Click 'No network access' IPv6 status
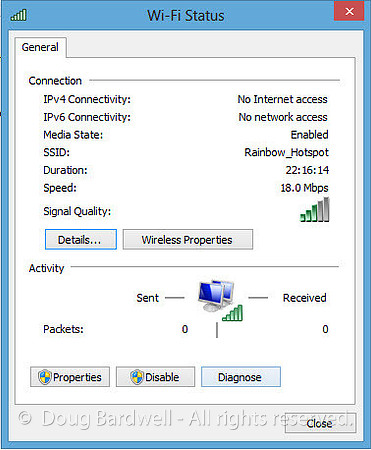This screenshot has width=371, height=450. (283, 117)
